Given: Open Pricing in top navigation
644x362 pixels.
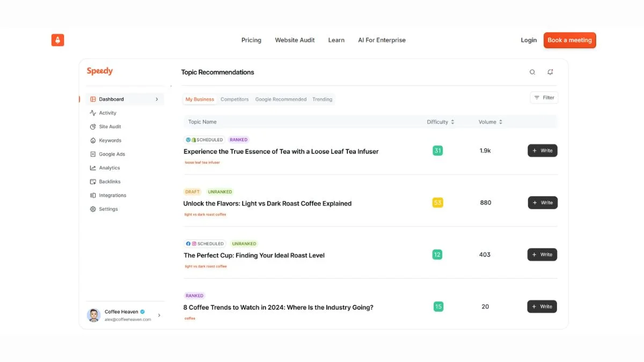Looking at the screenshot, I should point(251,40).
